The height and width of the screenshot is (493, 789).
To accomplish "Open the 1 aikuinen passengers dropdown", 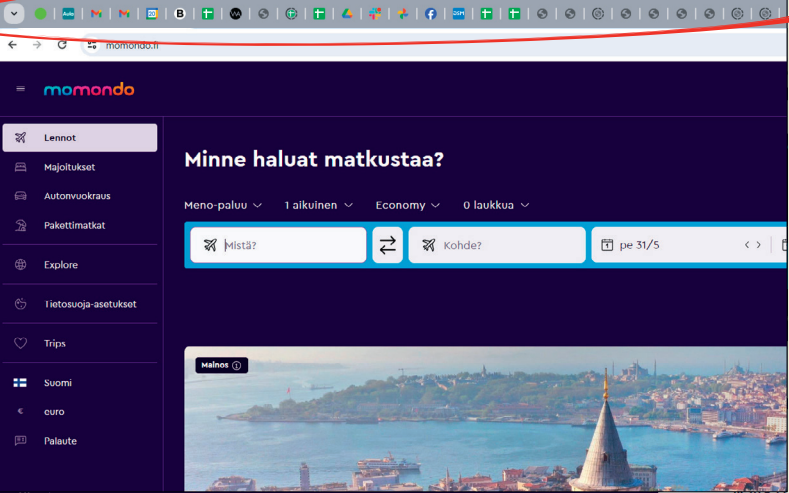I will pyautogui.click(x=318, y=205).
